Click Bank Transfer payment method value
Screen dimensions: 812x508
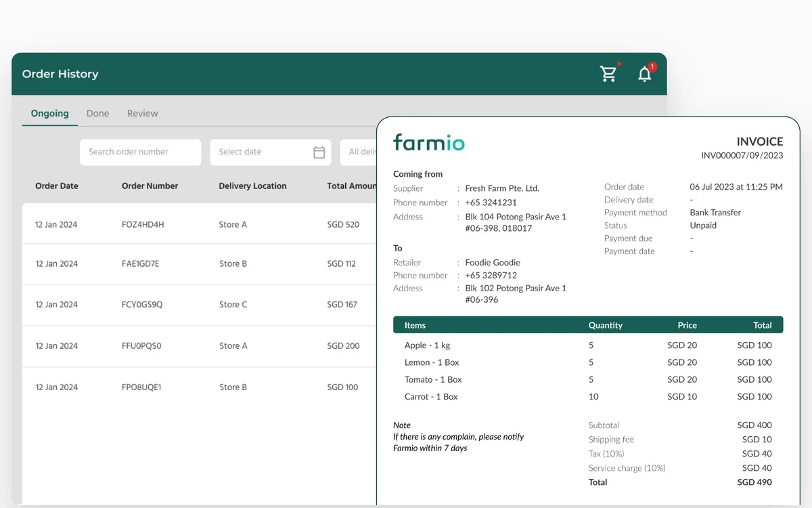pos(715,213)
